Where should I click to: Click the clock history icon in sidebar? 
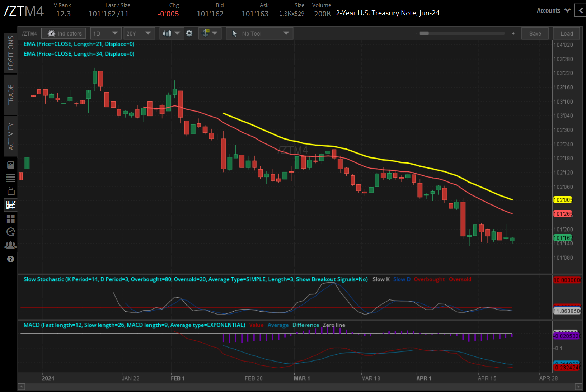[11, 232]
